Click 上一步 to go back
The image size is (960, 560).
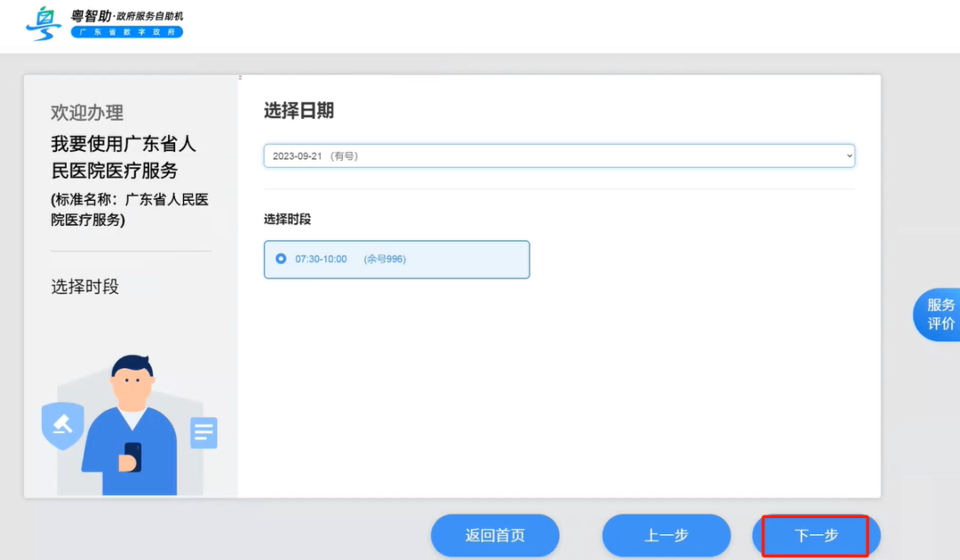666,535
